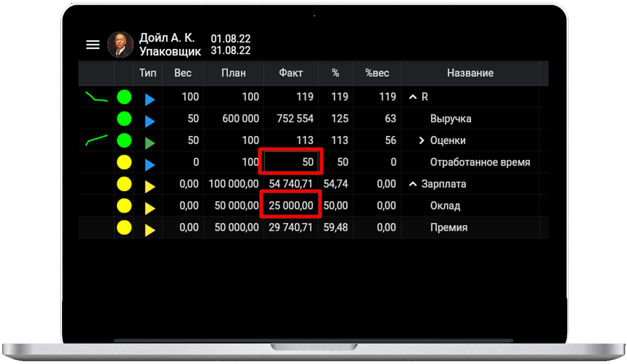Open the hamburger menu
Screen dimensions: 627x364
click(93, 45)
